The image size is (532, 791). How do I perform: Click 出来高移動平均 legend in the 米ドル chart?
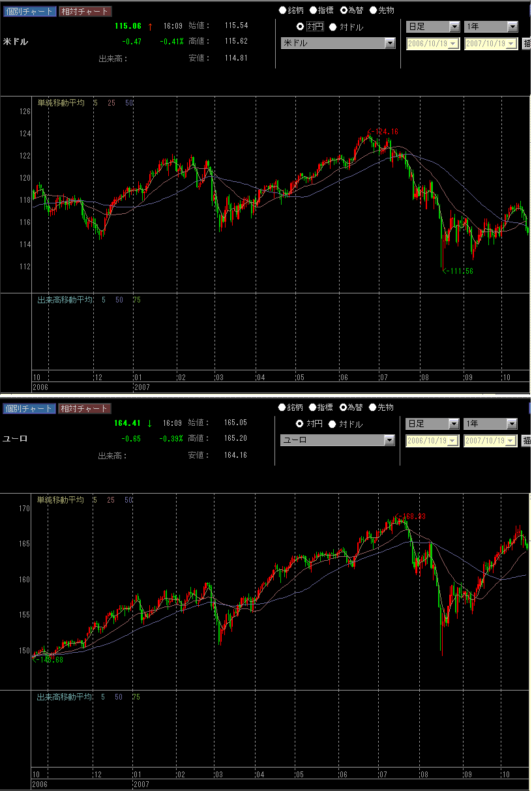pos(65,299)
